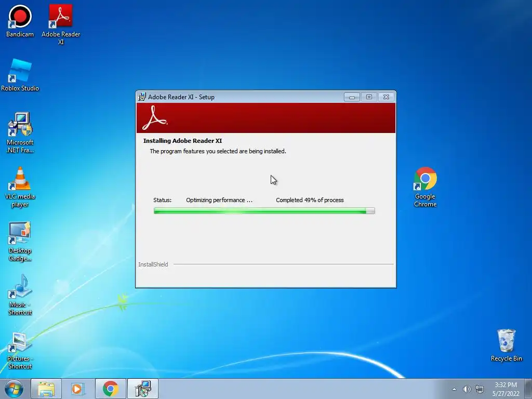This screenshot has width=532, height=399.
Task: Click the "Adobe Reader XI - Setup" title
Action: 181,97
